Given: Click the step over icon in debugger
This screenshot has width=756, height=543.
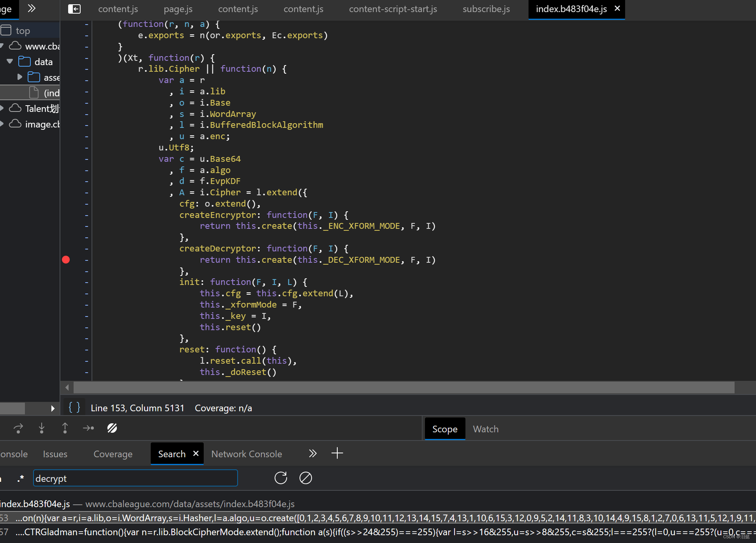Looking at the screenshot, I should [18, 428].
